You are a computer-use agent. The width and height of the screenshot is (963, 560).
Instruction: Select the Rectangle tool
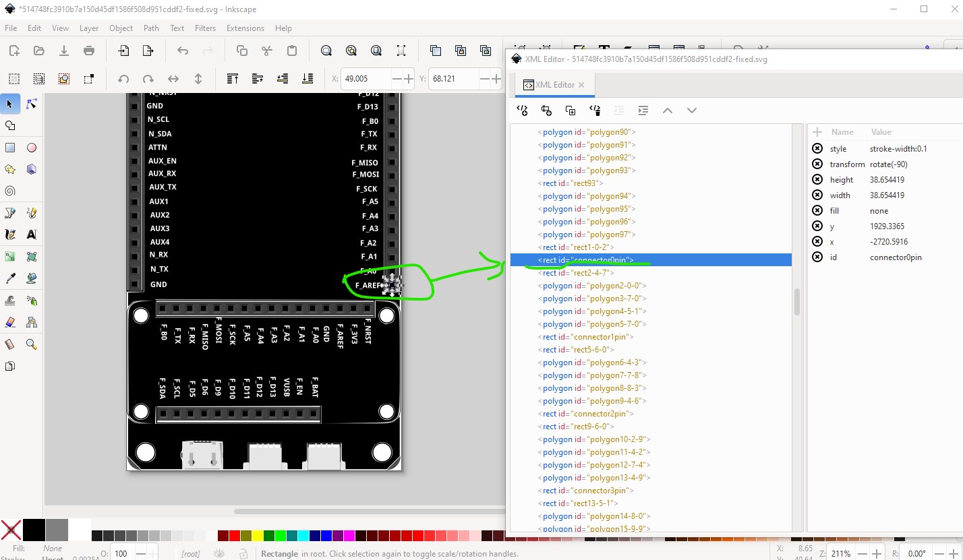(x=10, y=148)
